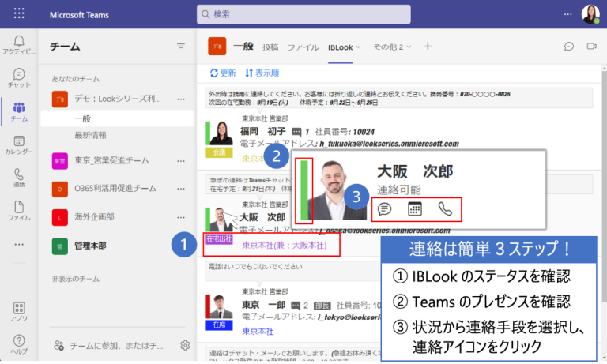Viewport: 607px width, 364px height.
Task: Open Files in the left sidebar
Action: tap(18, 209)
